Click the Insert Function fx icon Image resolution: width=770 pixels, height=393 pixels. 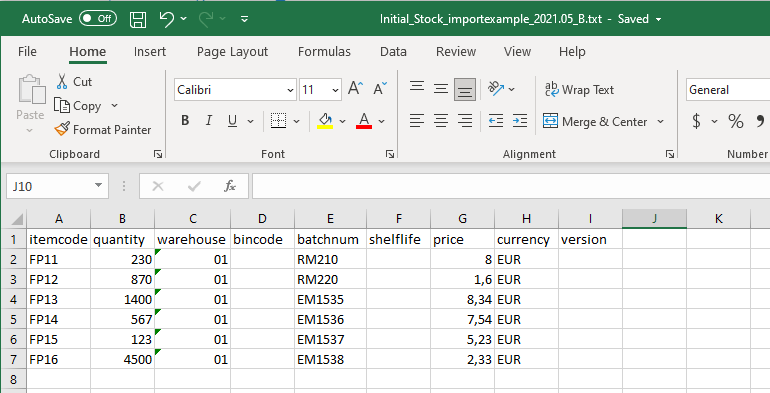[229, 186]
